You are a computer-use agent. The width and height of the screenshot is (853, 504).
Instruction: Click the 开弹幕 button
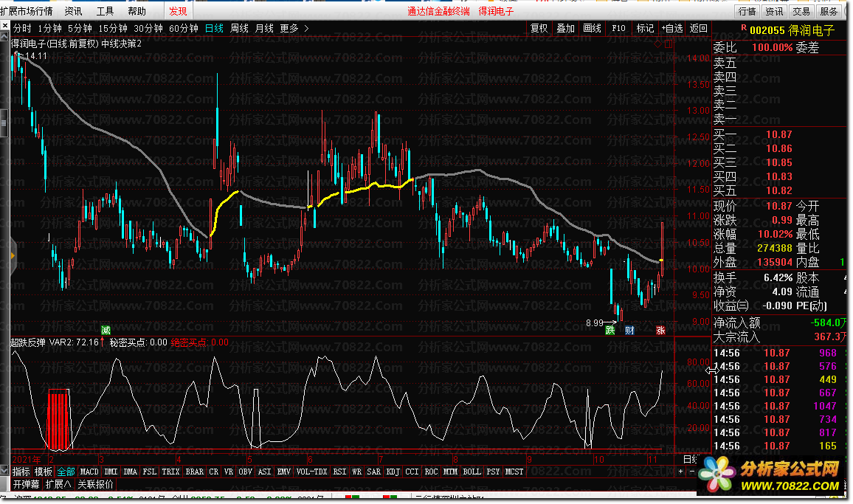[26, 484]
